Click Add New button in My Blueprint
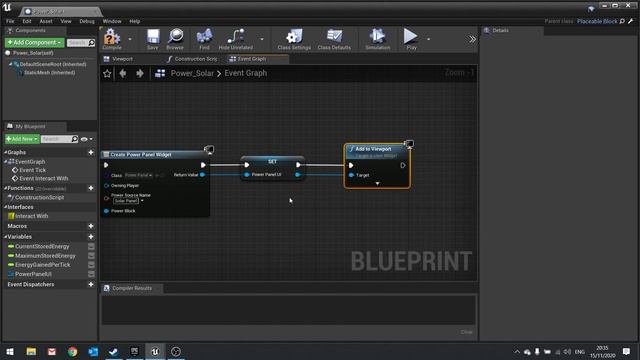Screen dimensions: 640x360 coord(22,139)
